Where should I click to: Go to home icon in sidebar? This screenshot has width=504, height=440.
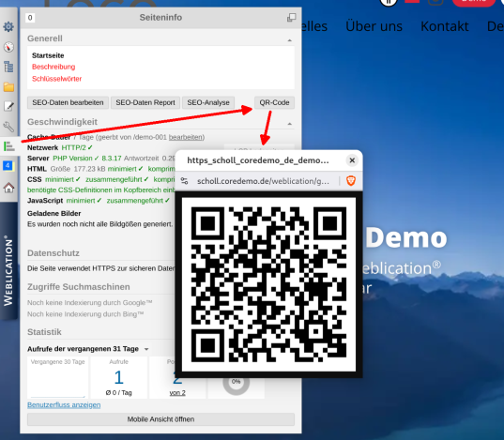pos(8,188)
